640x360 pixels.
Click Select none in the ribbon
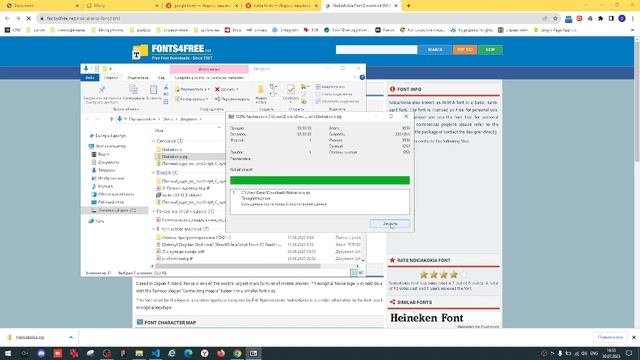pos(334,94)
